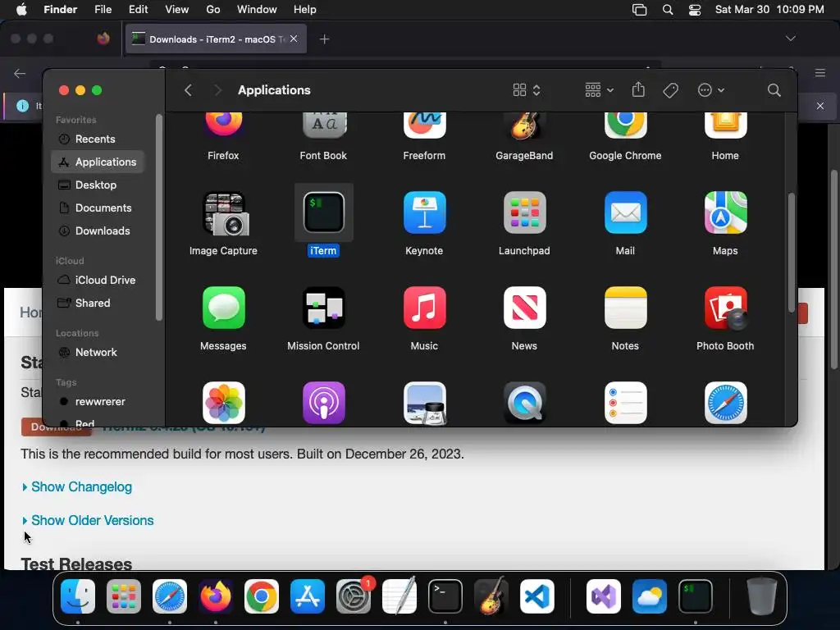The height and width of the screenshot is (630, 840).
Task: Select the Notes app icon
Action: (x=625, y=308)
